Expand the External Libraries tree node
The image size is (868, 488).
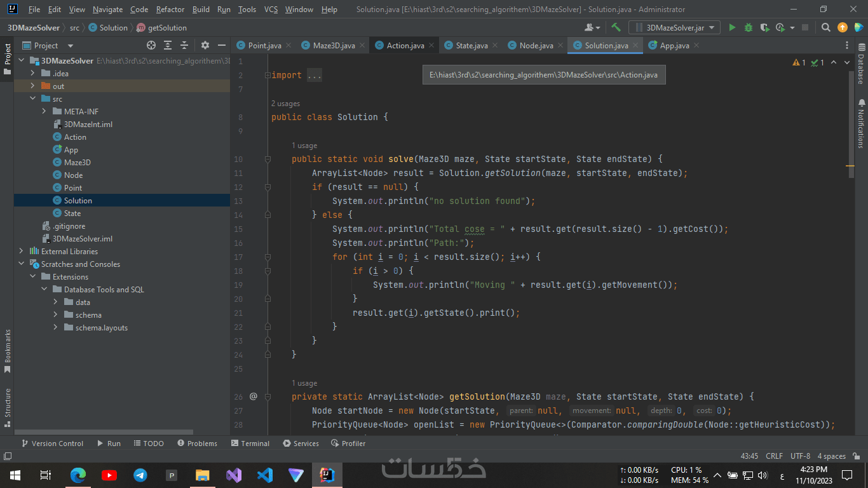(22, 251)
